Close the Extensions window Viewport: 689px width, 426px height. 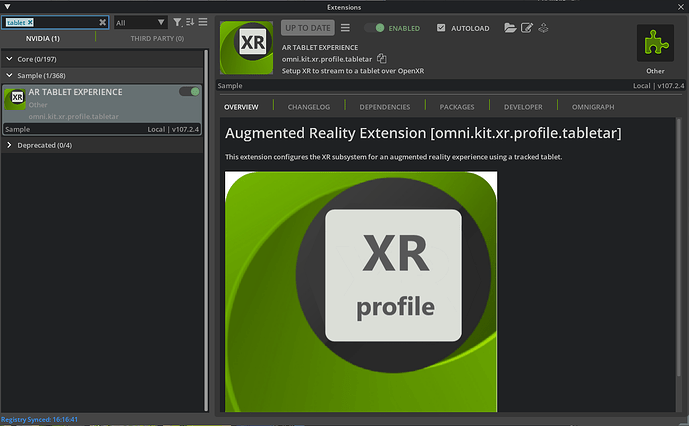click(x=681, y=7)
